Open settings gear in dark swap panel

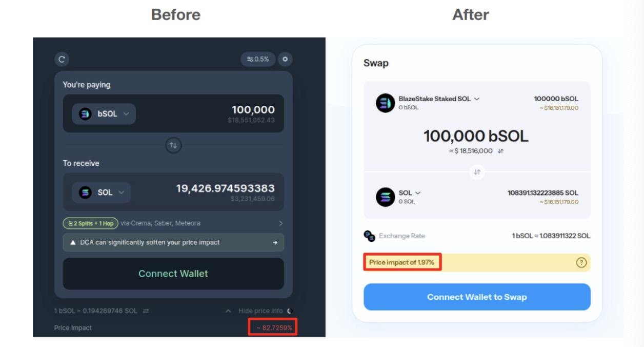285,59
